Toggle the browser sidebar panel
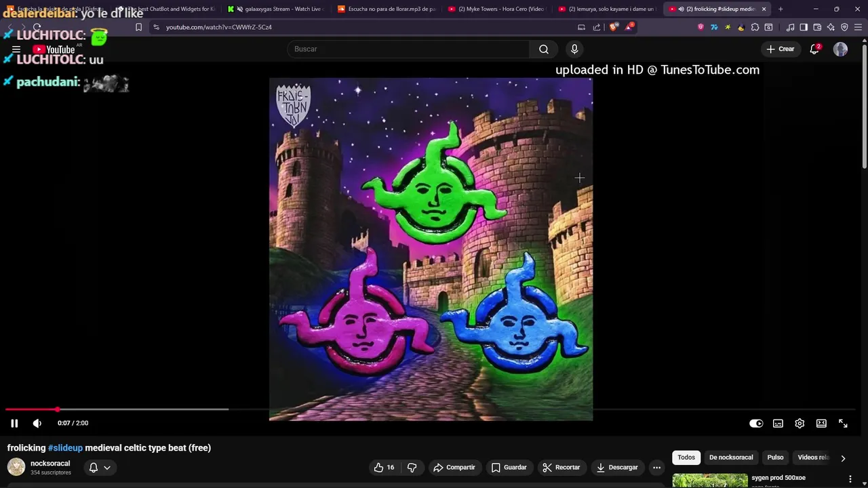 tap(804, 27)
